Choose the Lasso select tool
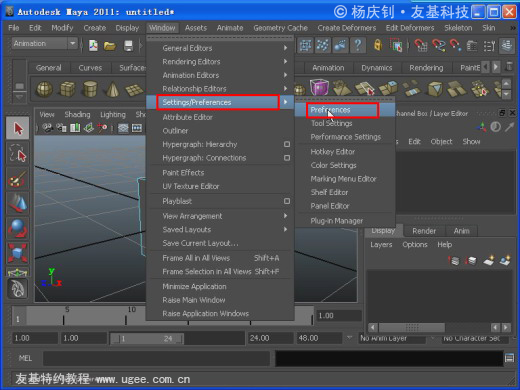This screenshot has height=390, width=520. pyautogui.click(x=18, y=154)
